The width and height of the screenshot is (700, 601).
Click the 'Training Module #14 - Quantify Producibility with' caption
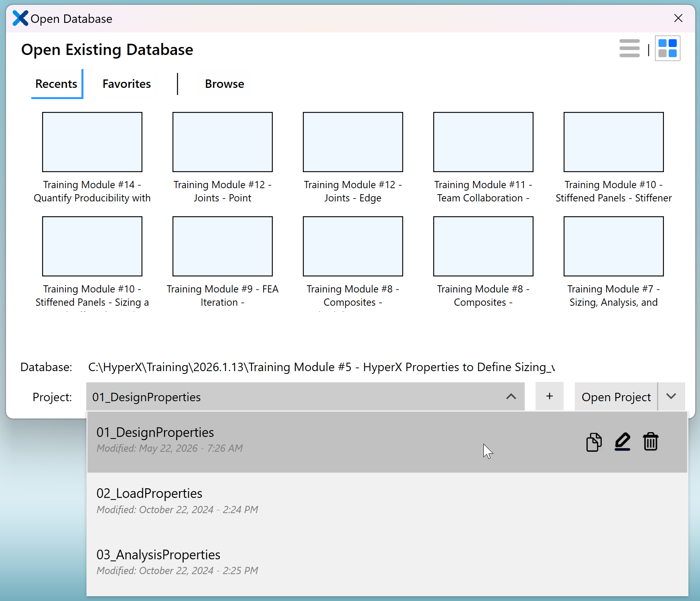pos(92,191)
